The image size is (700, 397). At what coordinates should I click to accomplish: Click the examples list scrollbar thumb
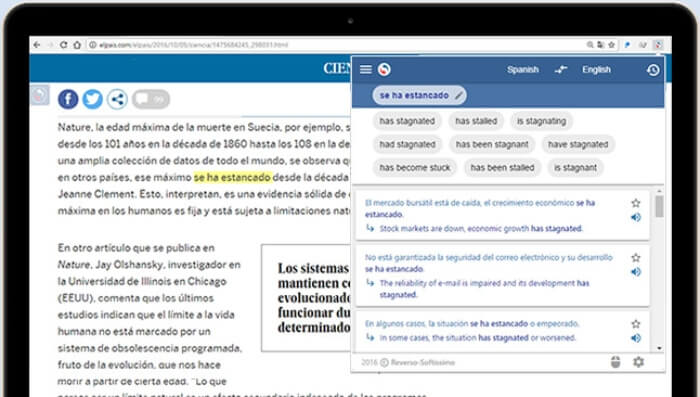(x=659, y=206)
